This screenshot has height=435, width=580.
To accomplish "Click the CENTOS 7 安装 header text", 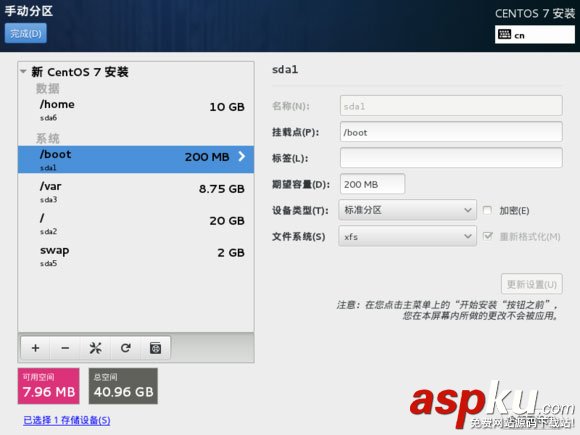I will point(535,14).
